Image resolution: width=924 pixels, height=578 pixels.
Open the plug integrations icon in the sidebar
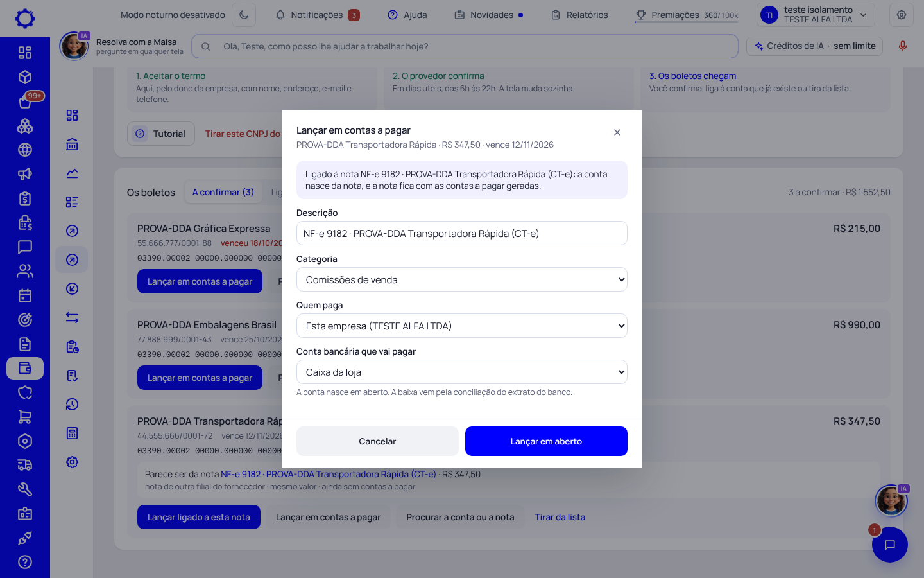click(25, 538)
